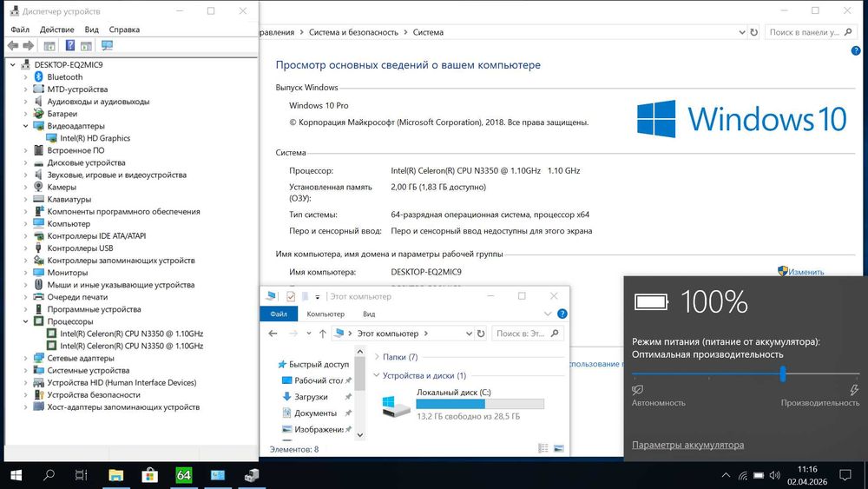
Task: Click Explorer help question mark icon
Action: click(x=562, y=314)
